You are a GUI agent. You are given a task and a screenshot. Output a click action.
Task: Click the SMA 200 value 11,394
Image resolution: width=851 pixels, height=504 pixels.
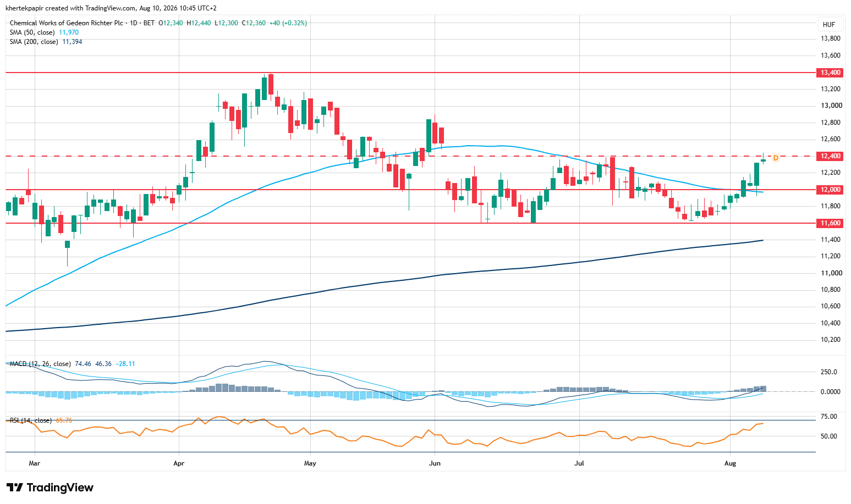[x=72, y=42]
